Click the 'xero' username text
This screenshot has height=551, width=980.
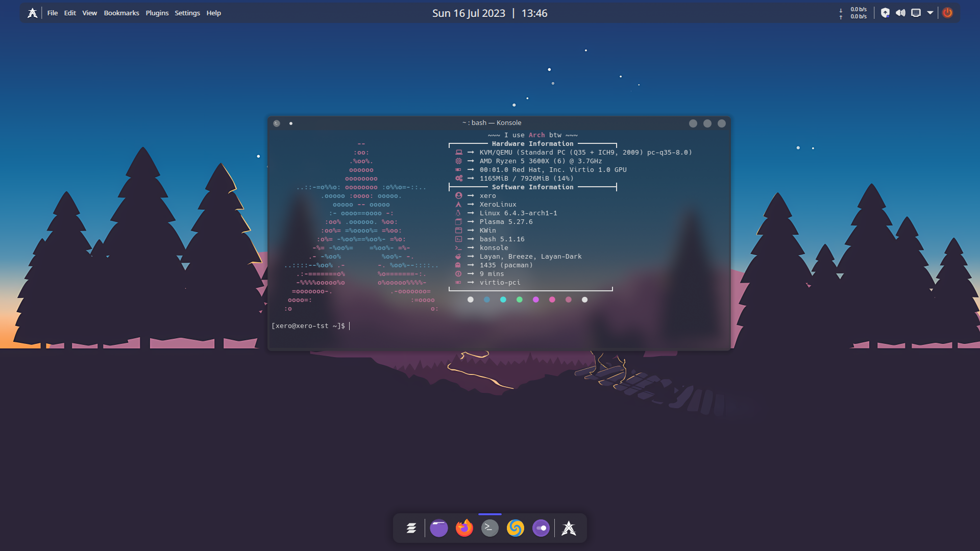pyautogui.click(x=487, y=196)
